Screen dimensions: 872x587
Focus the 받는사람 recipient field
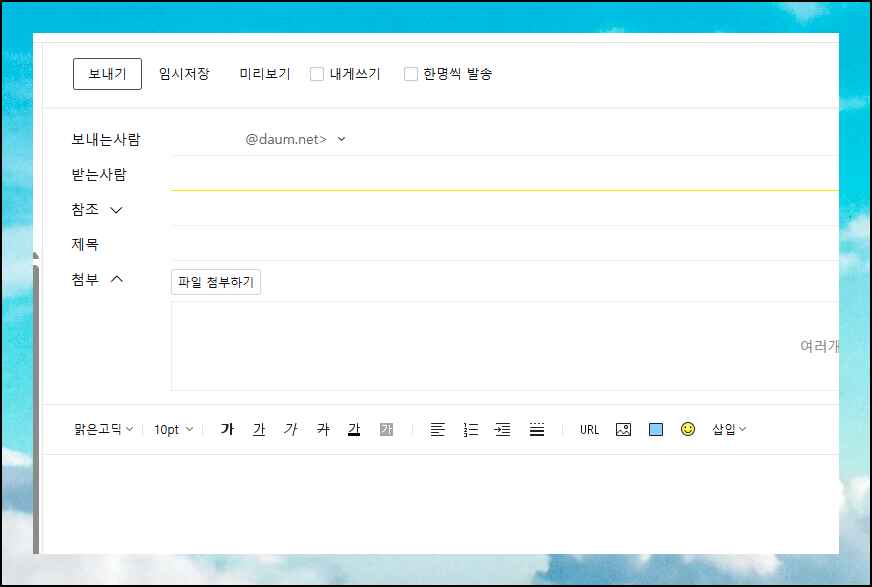click(x=504, y=174)
